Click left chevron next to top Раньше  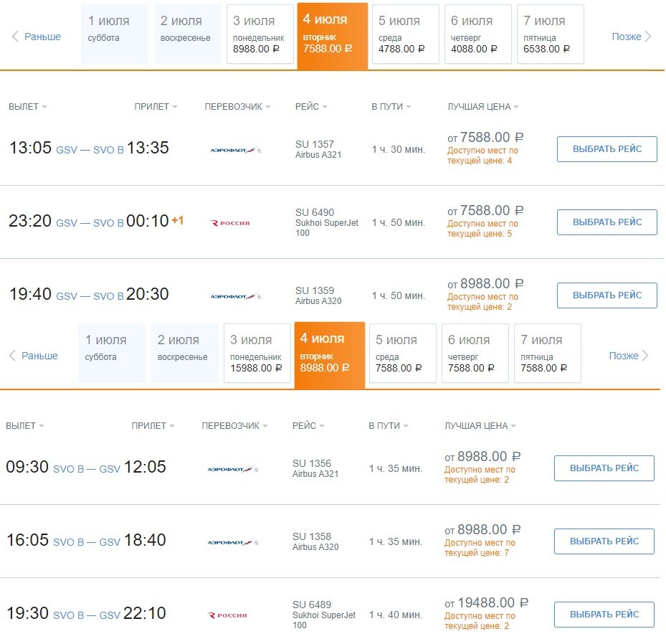15,37
